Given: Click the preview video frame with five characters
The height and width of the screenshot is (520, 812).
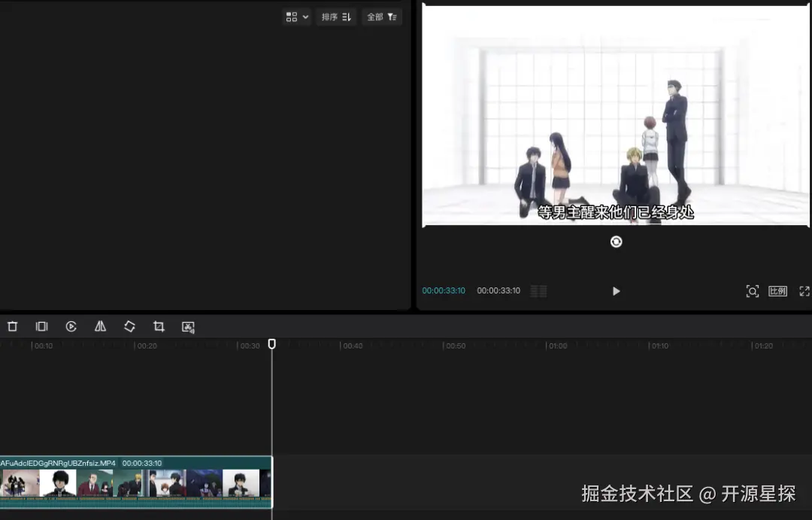Looking at the screenshot, I should (616, 115).
